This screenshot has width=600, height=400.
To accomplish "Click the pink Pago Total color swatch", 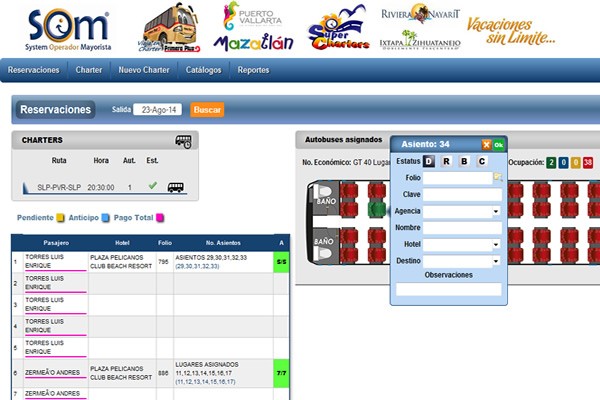I will click(159, 218).
